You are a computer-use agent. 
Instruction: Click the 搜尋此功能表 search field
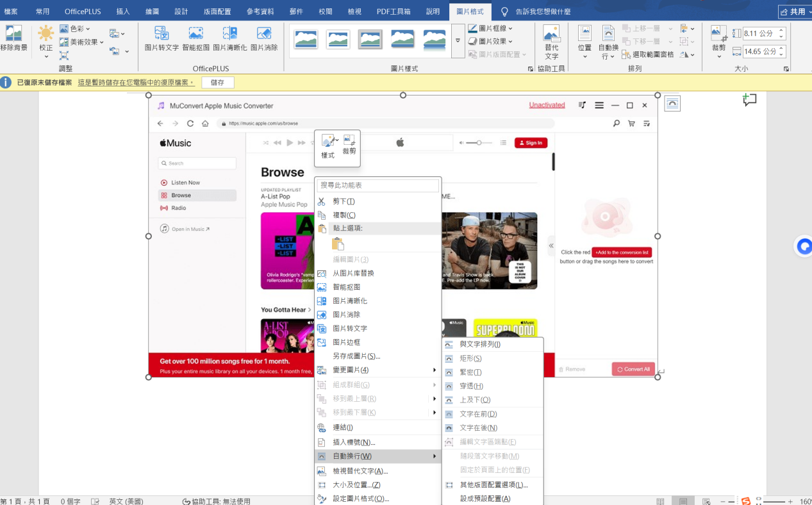[x=378, y=185]
